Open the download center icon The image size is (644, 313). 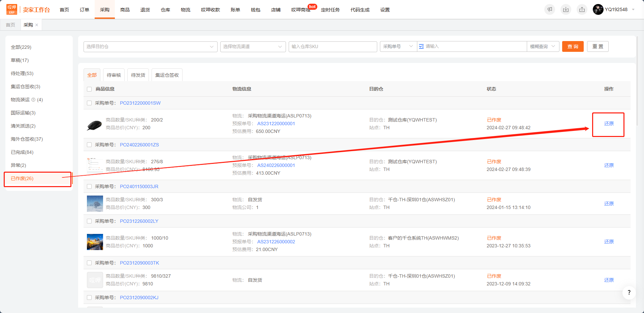566,9
